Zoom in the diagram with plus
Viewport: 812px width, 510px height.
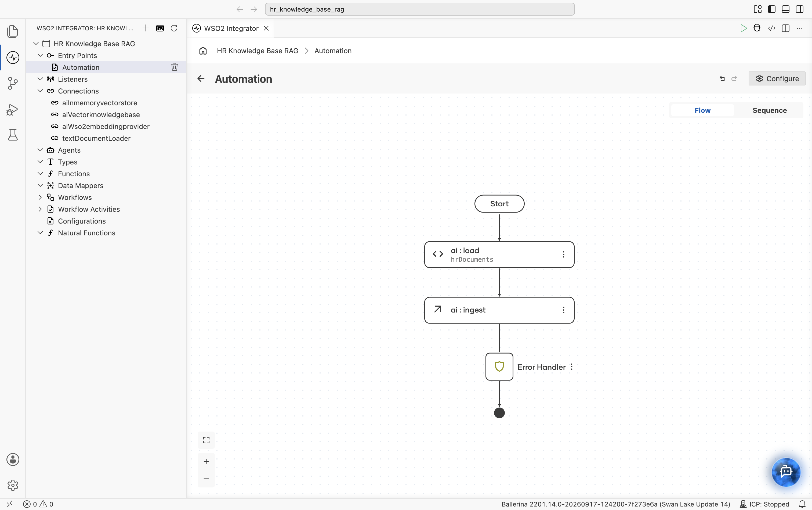pyautogui.click(x=206, y=461)
